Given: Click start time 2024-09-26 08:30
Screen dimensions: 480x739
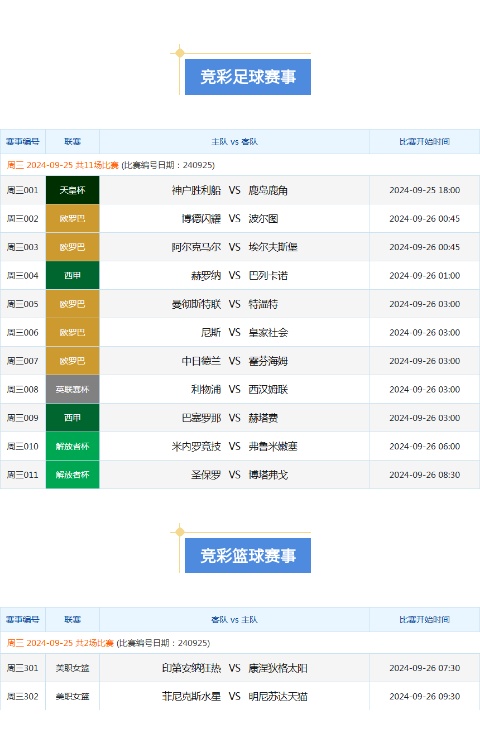Looking at the screenshot, I should click(424, 475).
